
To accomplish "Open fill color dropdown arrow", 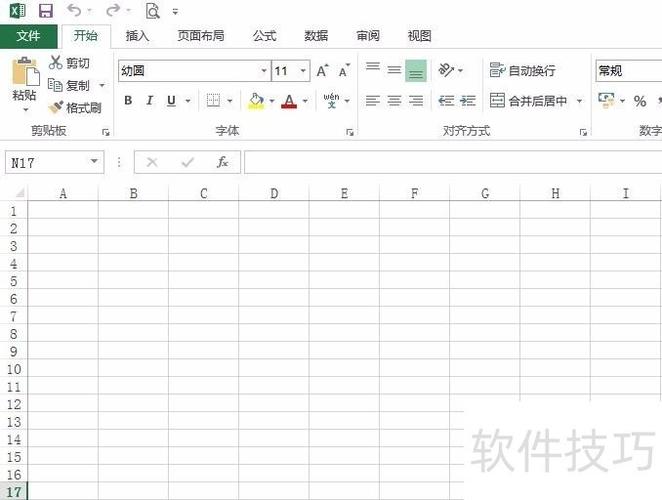I will pyautogui.click(x=272, y=101).
